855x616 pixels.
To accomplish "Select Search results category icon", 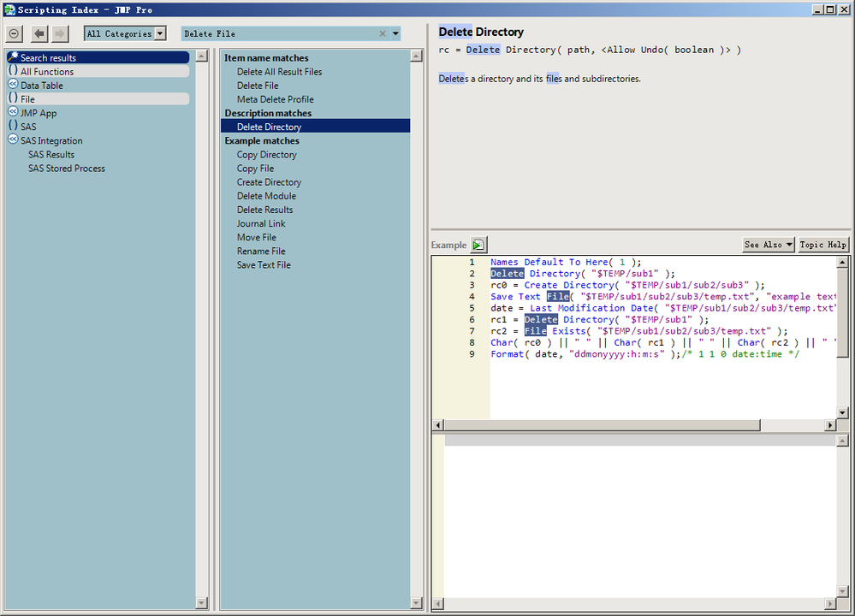I will 13,58.
